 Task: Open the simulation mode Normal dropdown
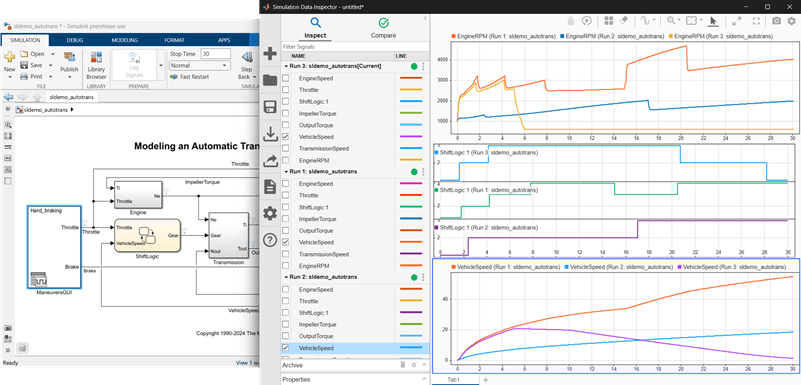point(199,65)
